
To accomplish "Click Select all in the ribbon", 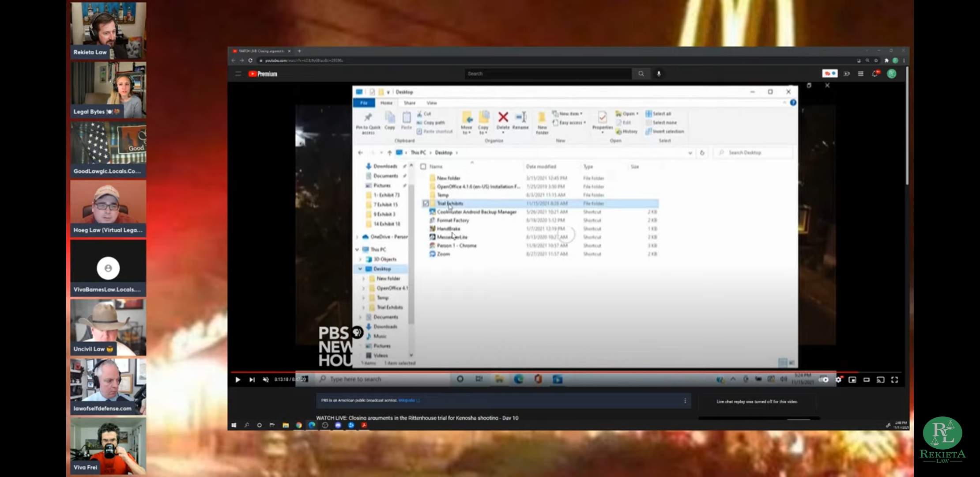I will (658, 114).
